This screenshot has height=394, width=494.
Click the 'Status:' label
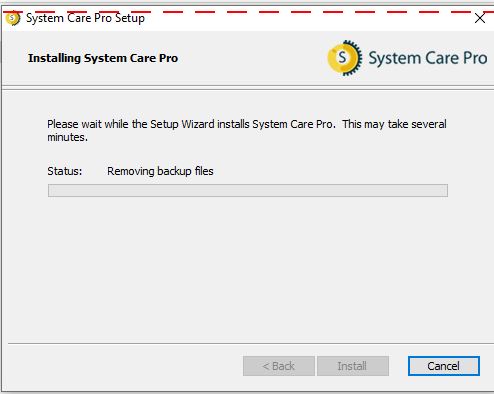tap(65, 171)
